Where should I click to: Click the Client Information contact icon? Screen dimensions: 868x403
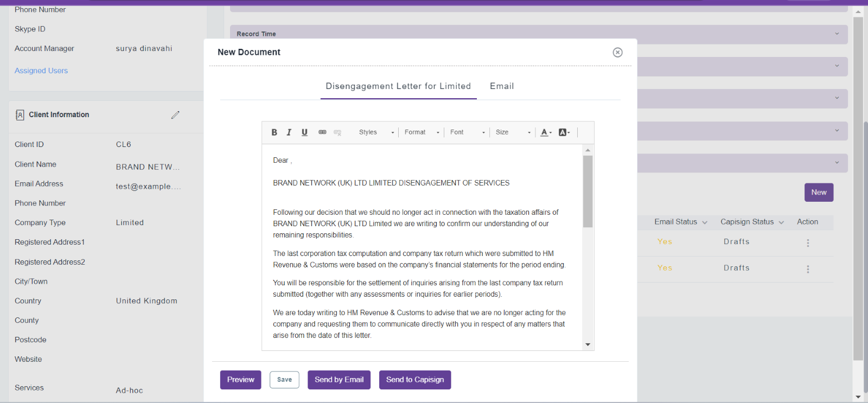click(20, 115)
